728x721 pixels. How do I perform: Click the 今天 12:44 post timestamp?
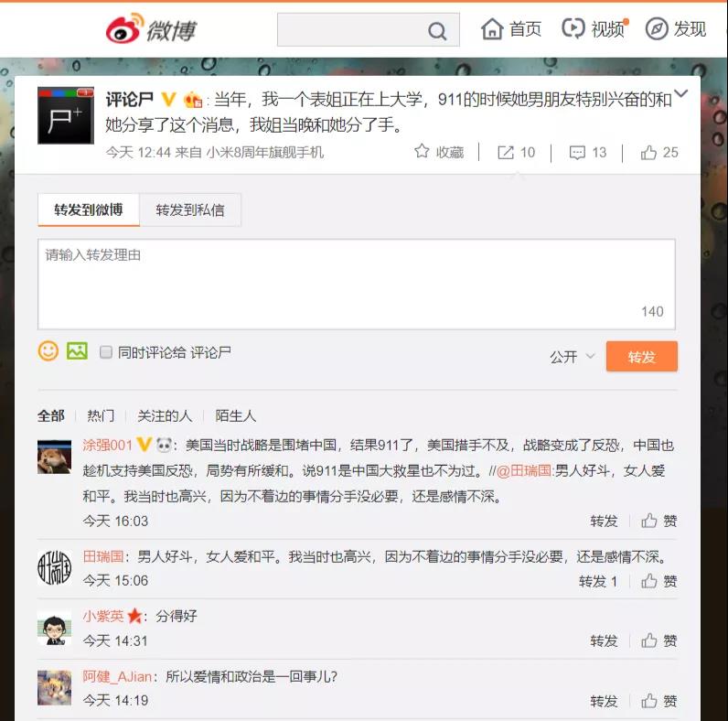(138, 153)
